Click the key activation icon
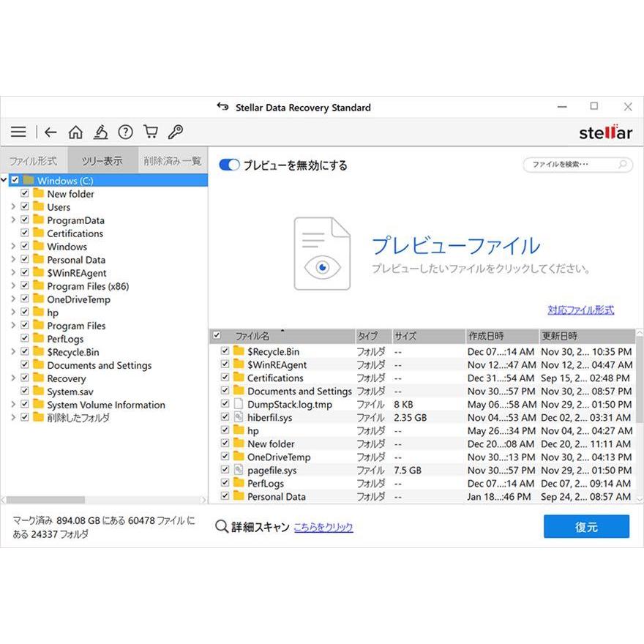This screenshot has height=644, width=644. (176, 132)
